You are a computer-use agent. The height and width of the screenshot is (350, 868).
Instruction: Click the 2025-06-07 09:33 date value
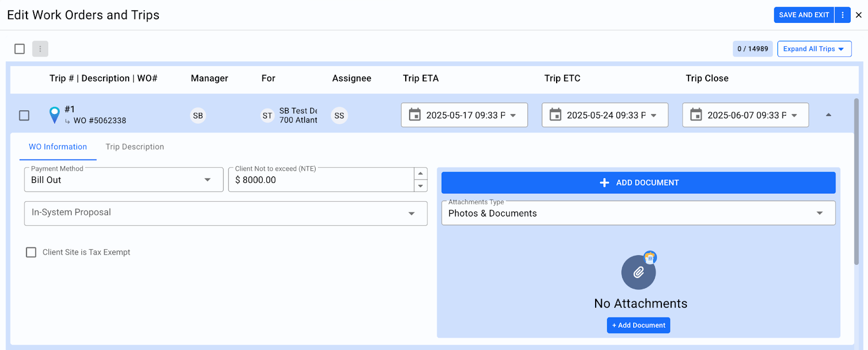[747, 116]
